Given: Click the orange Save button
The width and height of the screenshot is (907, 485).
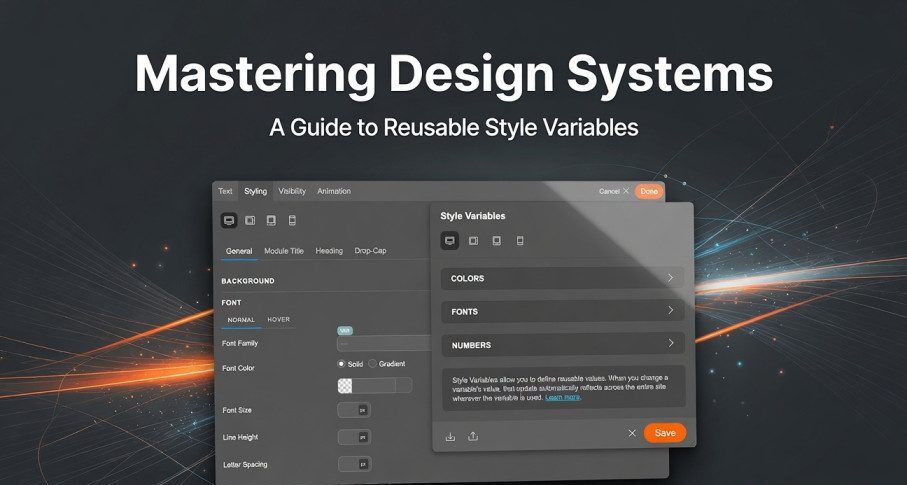Looking at the screenshot, I should [665, 433].
